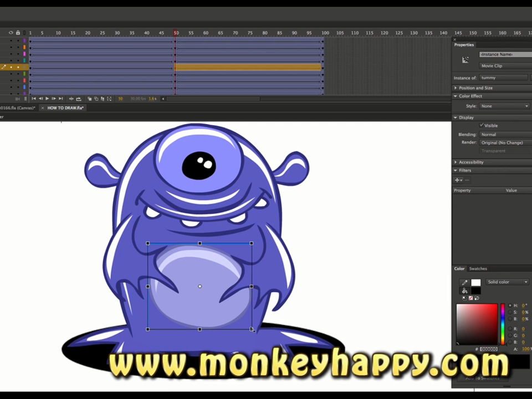The image size is (532, 399).
Task: Click the tummy instance-of field
Action: [x=504, y=78]
